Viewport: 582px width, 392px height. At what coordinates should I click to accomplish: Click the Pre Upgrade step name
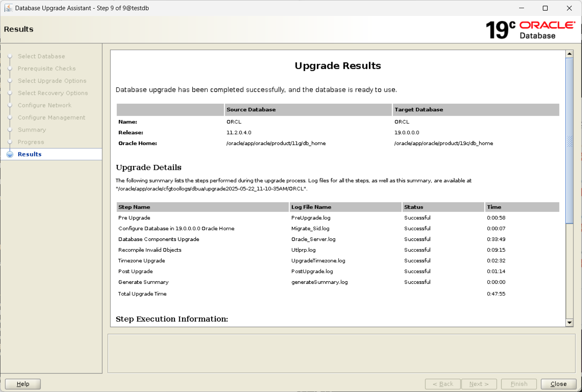[x=134, y=218]
